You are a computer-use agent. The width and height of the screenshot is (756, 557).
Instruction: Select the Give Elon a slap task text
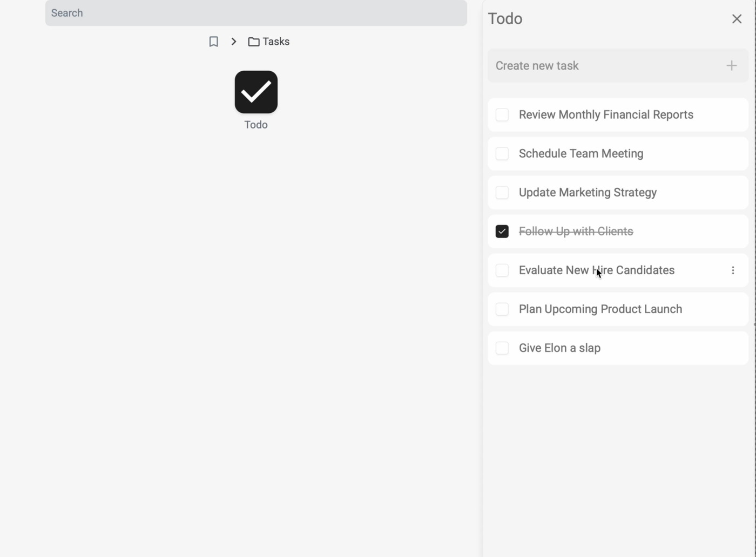pyautogui.click(x=559, y=348)
